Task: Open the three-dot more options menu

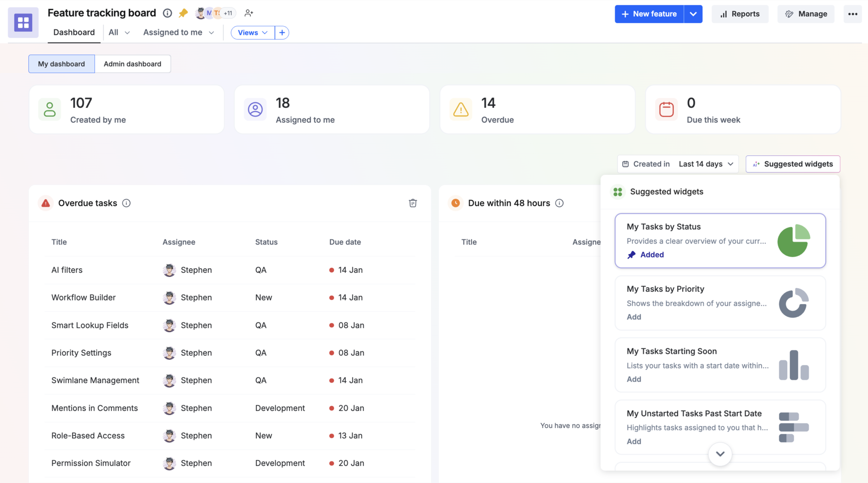Action: tap(852, 14)
